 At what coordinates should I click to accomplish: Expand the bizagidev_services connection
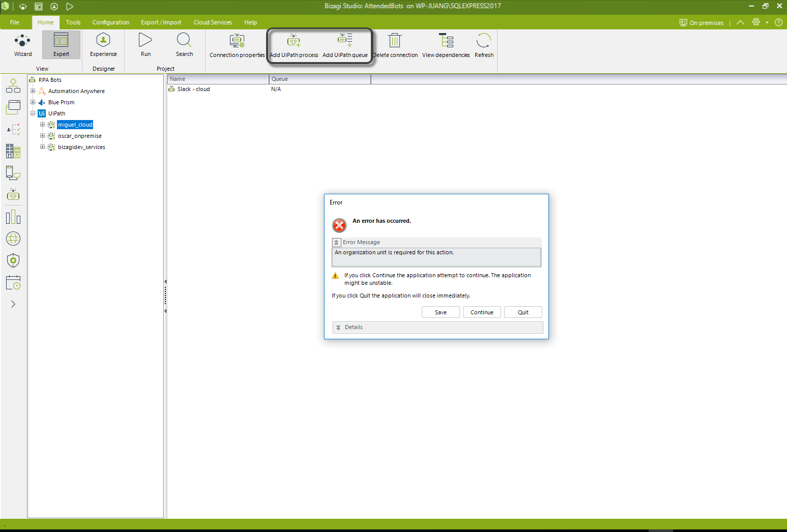coord(43,147)
